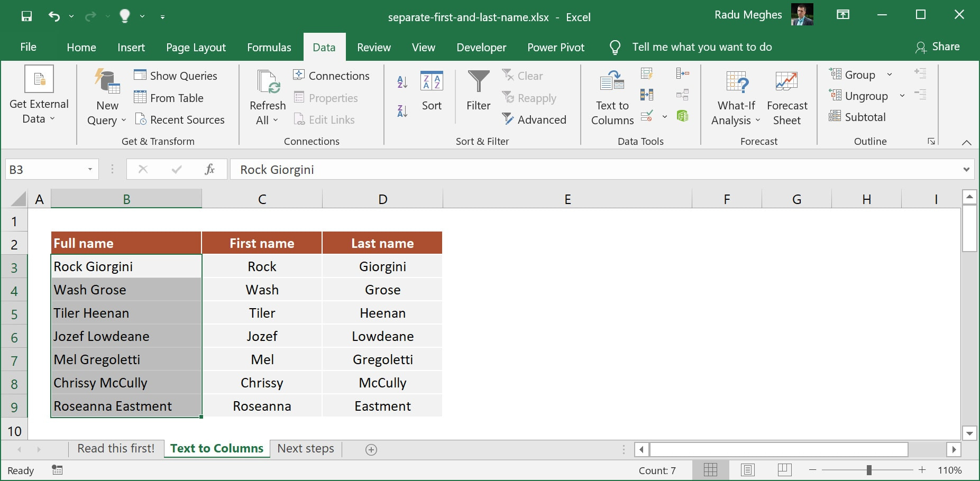
Task: Open the Next steps sheet tab
Action: 305,448
